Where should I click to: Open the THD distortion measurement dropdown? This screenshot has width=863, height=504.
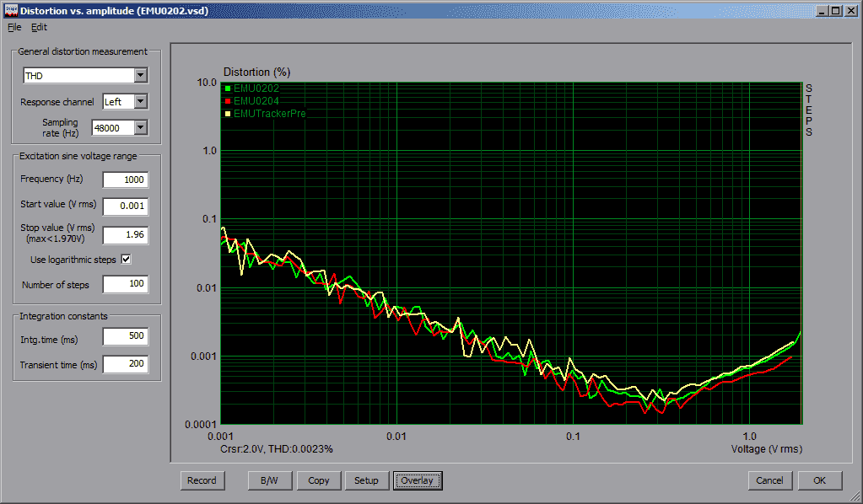pyautogui.click(x=140, y=76)
